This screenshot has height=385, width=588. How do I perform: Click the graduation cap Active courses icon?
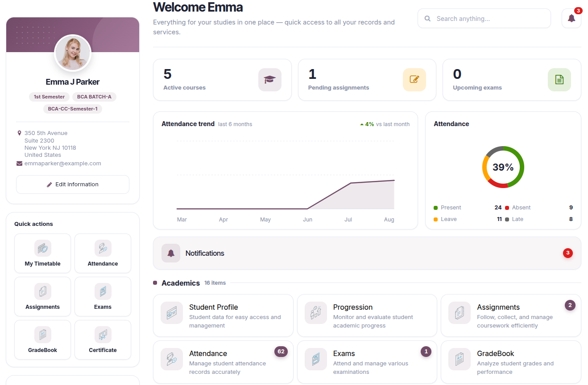pos(270,80)
